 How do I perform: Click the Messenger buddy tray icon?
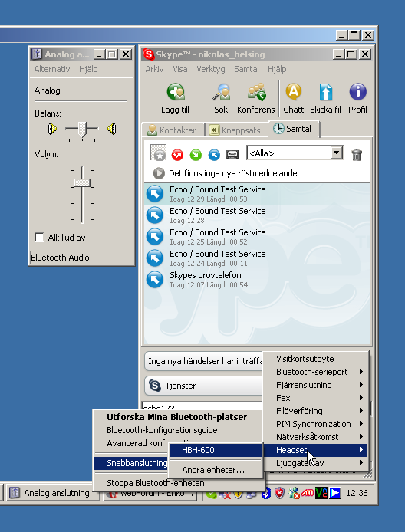point(294,493)
